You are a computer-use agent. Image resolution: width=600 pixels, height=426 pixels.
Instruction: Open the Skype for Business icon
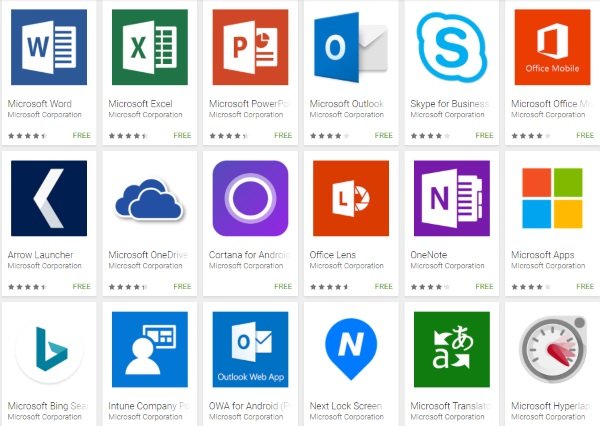pos(452,47)
